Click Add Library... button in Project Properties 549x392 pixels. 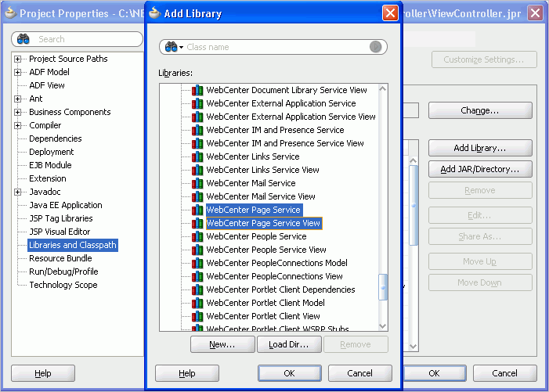click(x=480, y=148)
